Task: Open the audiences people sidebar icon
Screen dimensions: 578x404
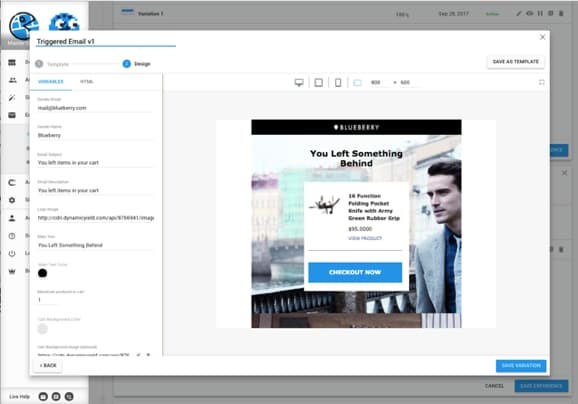Action: click(12, 80)
